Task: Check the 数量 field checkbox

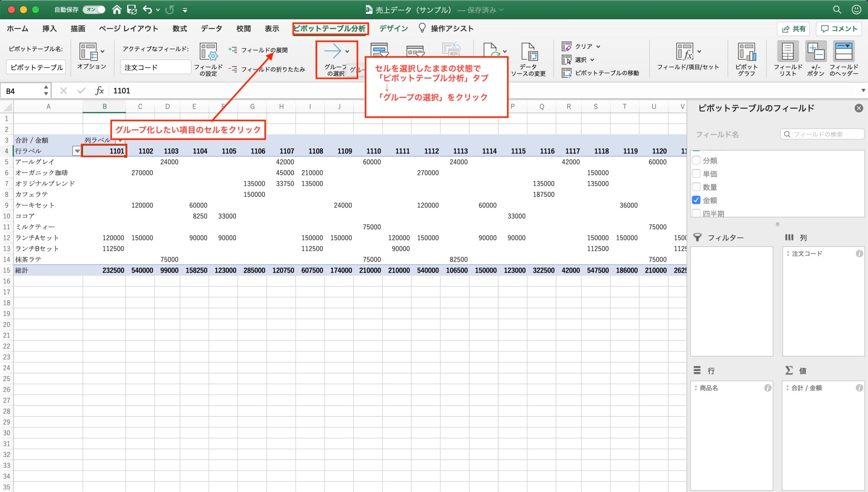Action: pyautogui.click(x=696, y=187)
